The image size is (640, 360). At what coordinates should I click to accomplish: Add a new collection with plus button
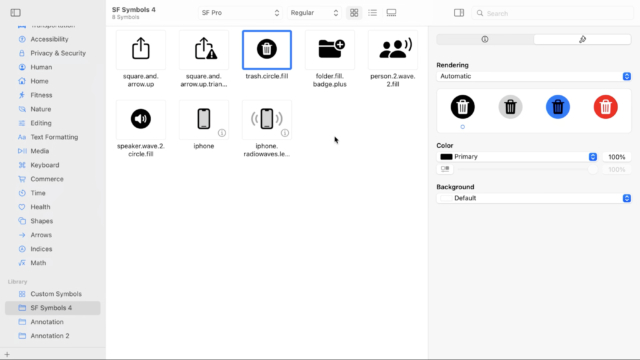point(7,354)
